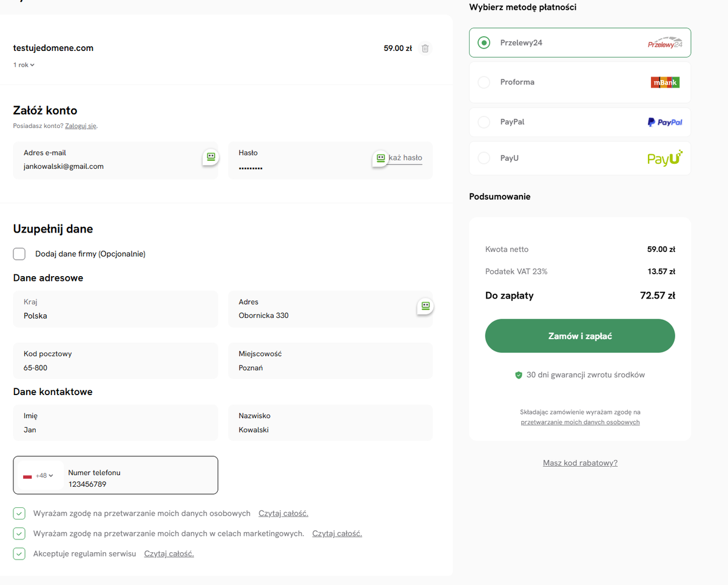This screenshot has height=585, width=728.
Task: Open the Kraj country selector
Action: click(115, 309)
